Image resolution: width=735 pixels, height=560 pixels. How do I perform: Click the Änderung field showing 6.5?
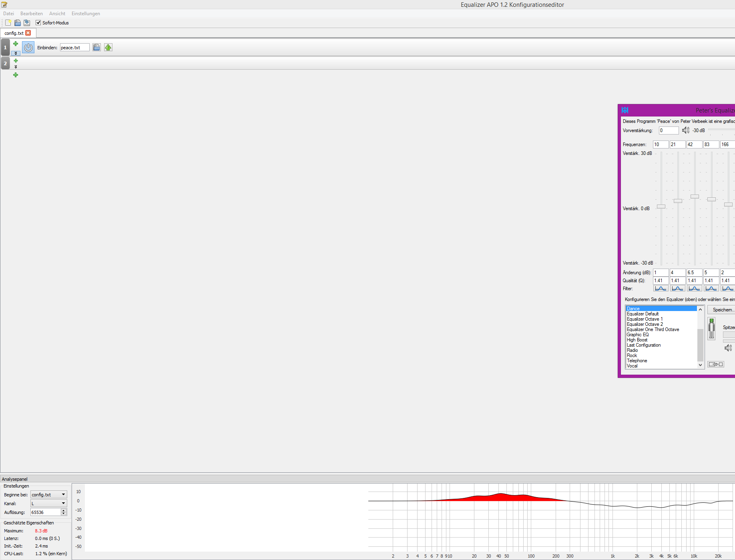coord(694,273)
